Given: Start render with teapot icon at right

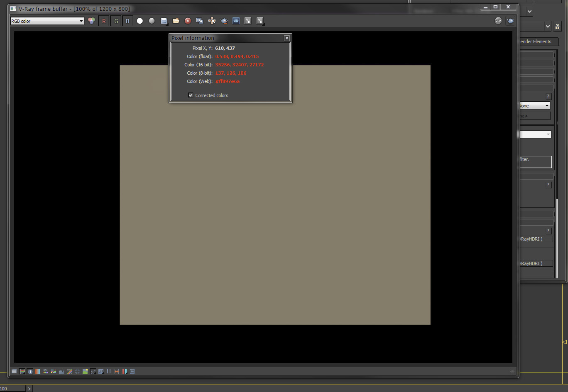Looking at the screenshot, I should point(510,21).
